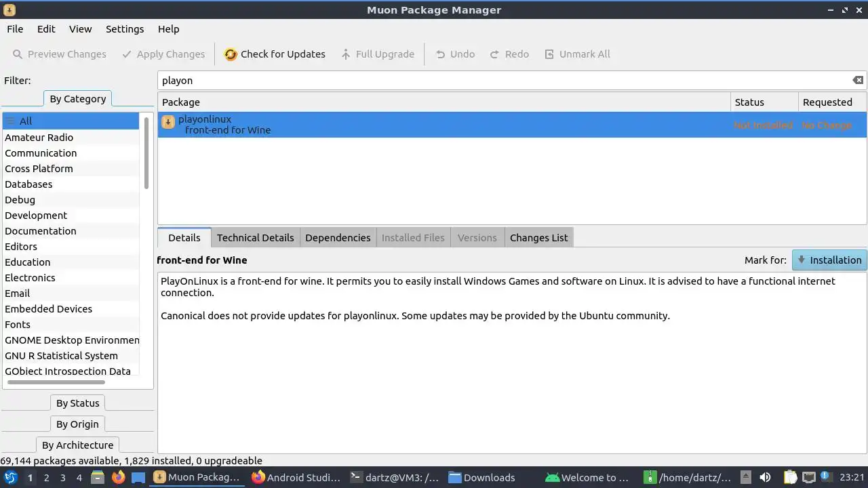The width and height of the screenshot is (868, 488).
Task: Choose the GNOME Desktop Environment category
Action: 71,340
